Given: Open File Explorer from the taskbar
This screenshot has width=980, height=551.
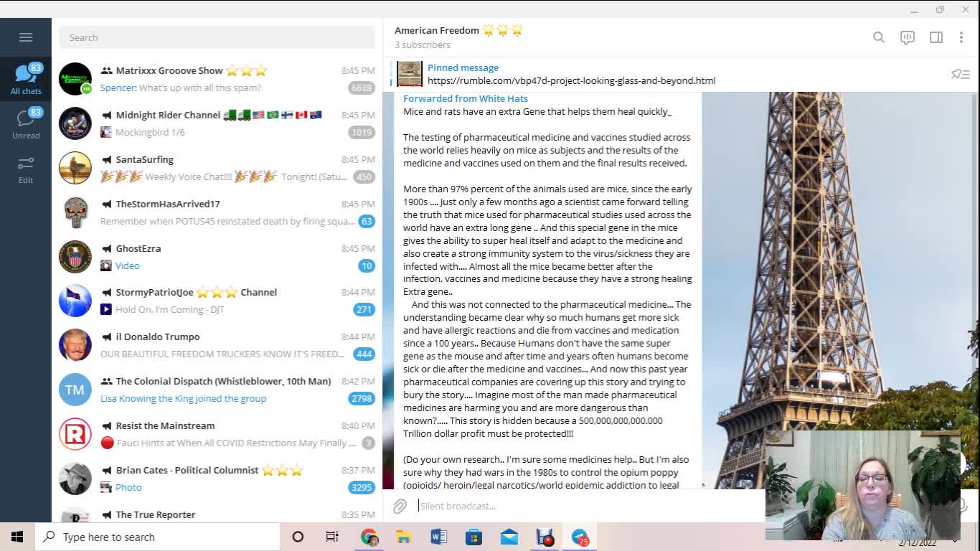Looking at the screenshot, I should click(x=403, y=537).
